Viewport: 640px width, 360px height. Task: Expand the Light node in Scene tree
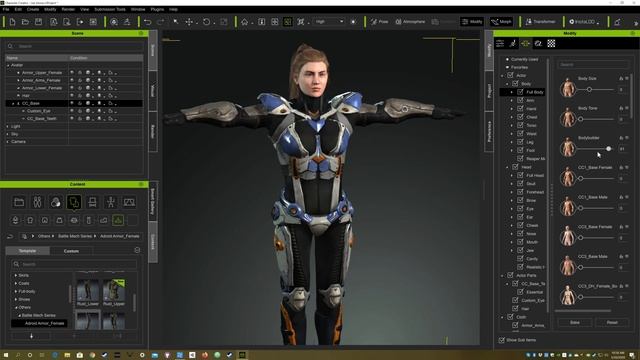pos(8,127)
